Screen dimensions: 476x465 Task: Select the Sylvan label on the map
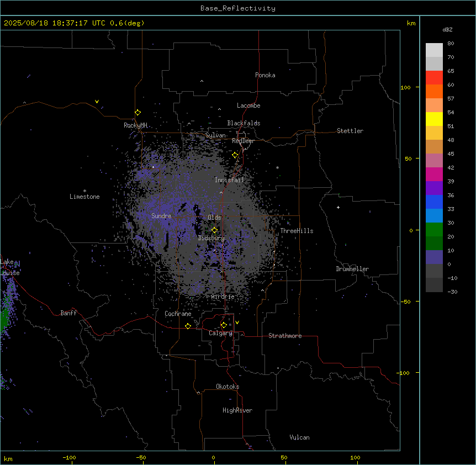point(215,135)
